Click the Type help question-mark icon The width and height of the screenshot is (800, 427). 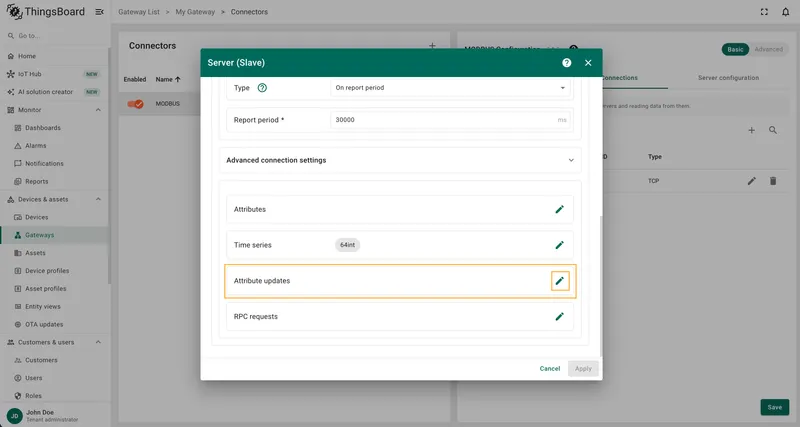262,88
